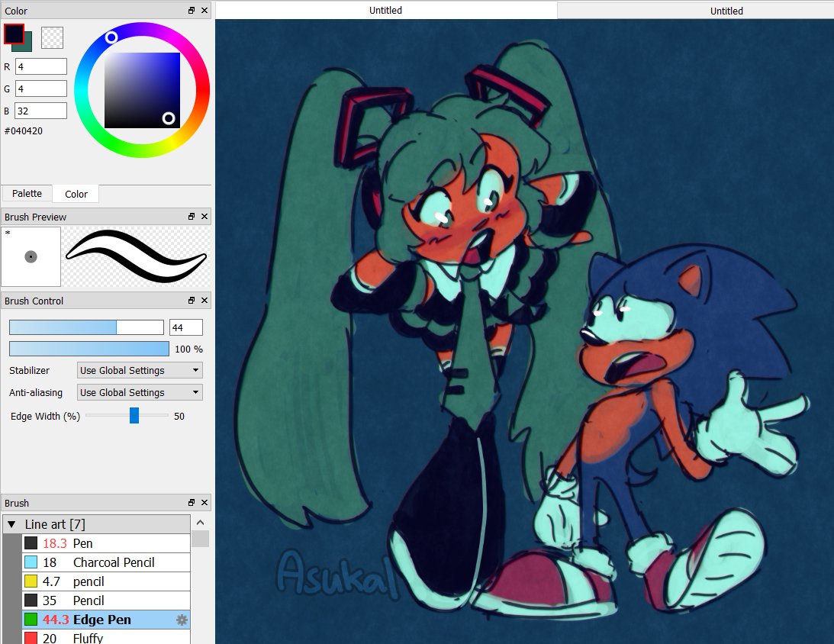Switch to the Palette tab

[27, 194]
